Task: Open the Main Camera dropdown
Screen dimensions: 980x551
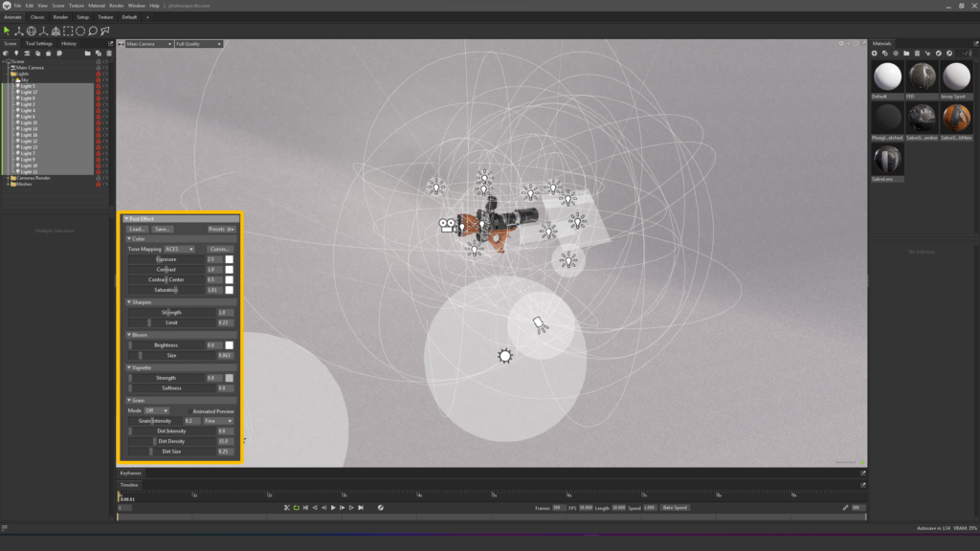Action: pos(148,44)
